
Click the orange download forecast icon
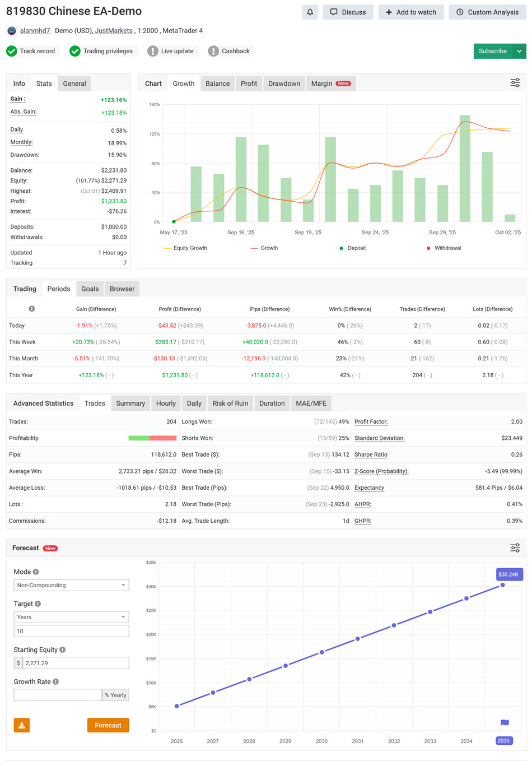22,725
